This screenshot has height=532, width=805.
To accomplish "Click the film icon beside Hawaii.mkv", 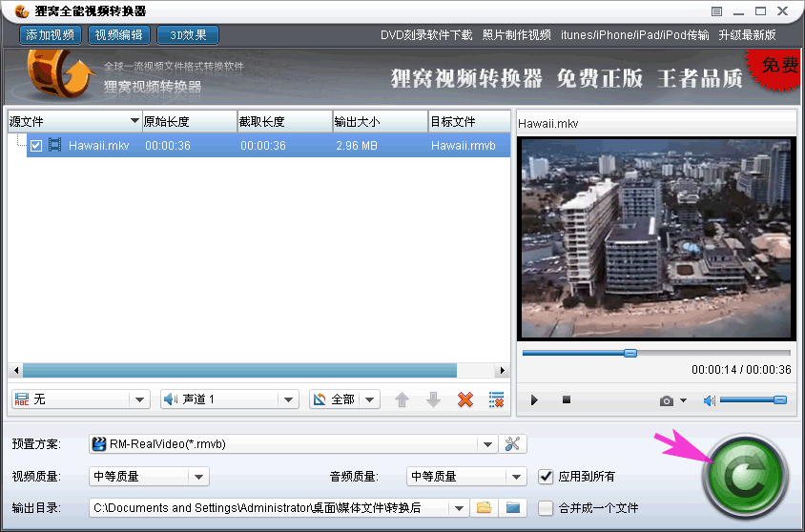I will pyautogui.click(x=54, y=145).
